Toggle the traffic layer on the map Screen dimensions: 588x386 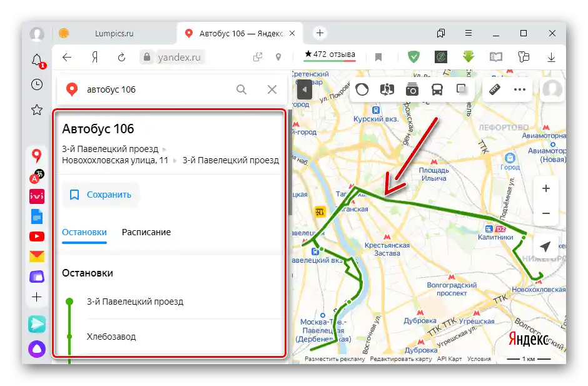point(362,89)
